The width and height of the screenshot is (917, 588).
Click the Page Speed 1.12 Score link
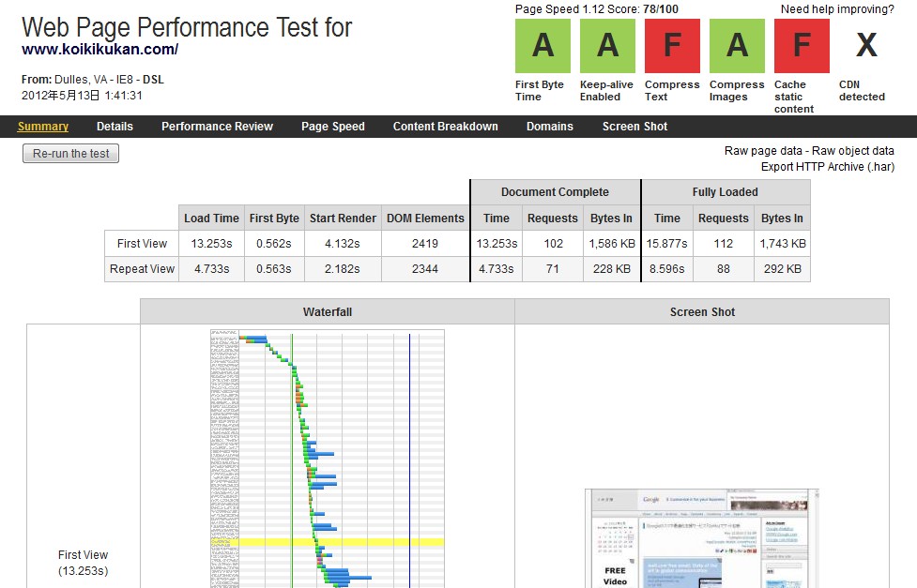coord(597,8)
